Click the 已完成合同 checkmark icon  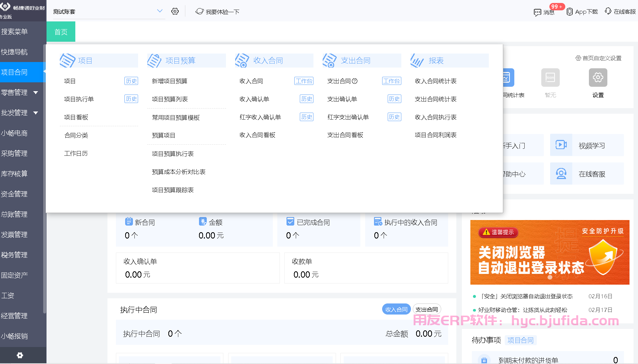click(x=290, y=222)
